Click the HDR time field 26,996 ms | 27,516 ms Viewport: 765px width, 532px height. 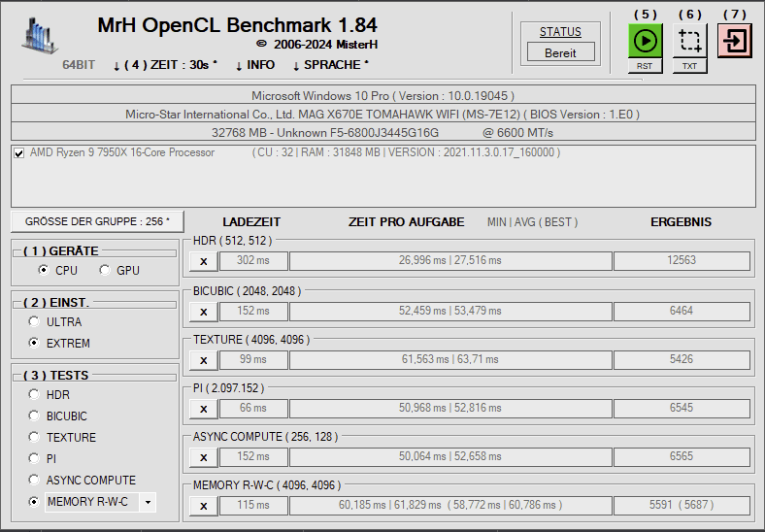450,260
